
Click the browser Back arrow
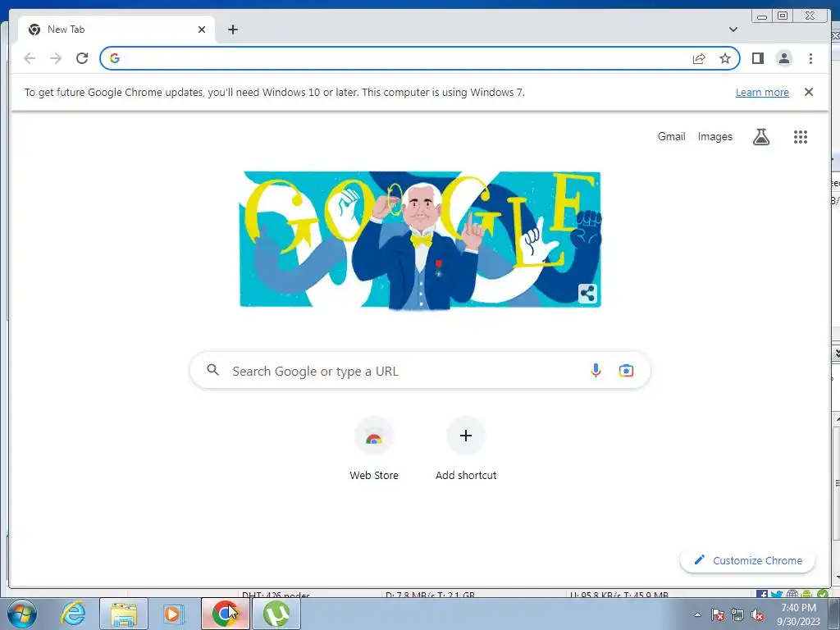(x=30, y=58)
